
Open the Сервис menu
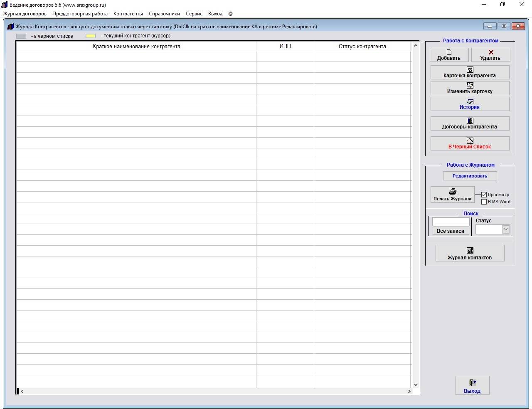point(194,14)
